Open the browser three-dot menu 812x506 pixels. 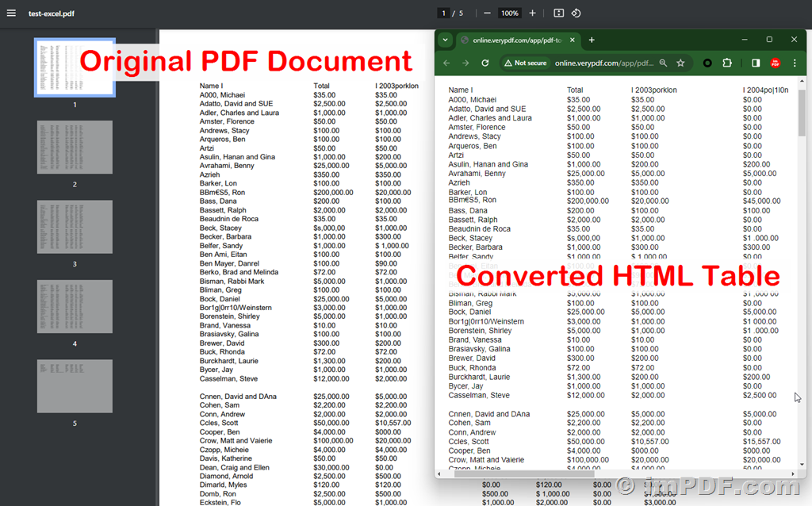[x=795, y=63]
